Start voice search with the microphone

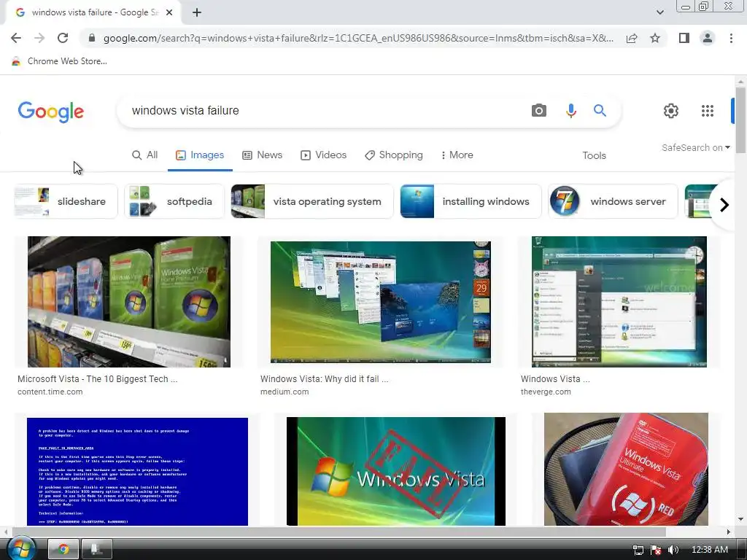tap(570, 111)
